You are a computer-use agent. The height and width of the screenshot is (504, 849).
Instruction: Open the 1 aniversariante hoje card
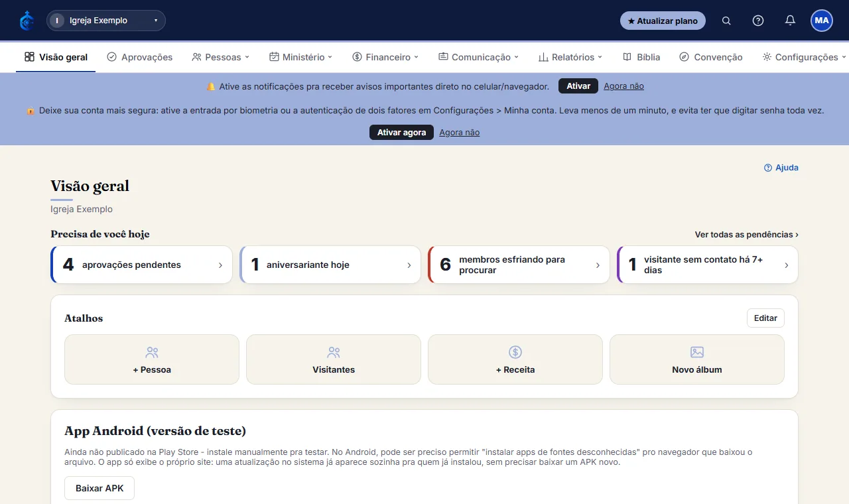tap(330, 265)
